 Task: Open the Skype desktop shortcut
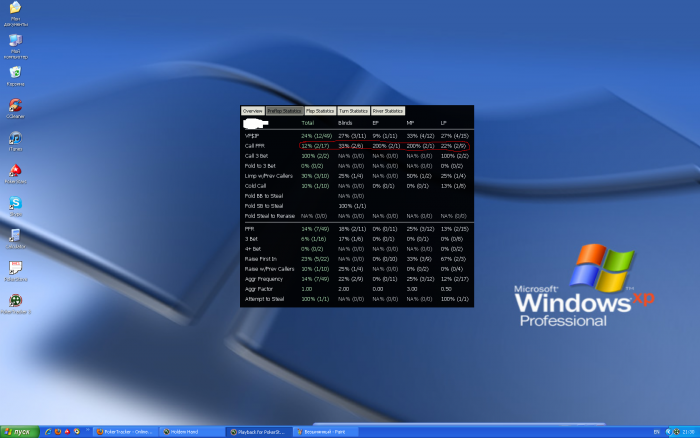coord(15,206)
